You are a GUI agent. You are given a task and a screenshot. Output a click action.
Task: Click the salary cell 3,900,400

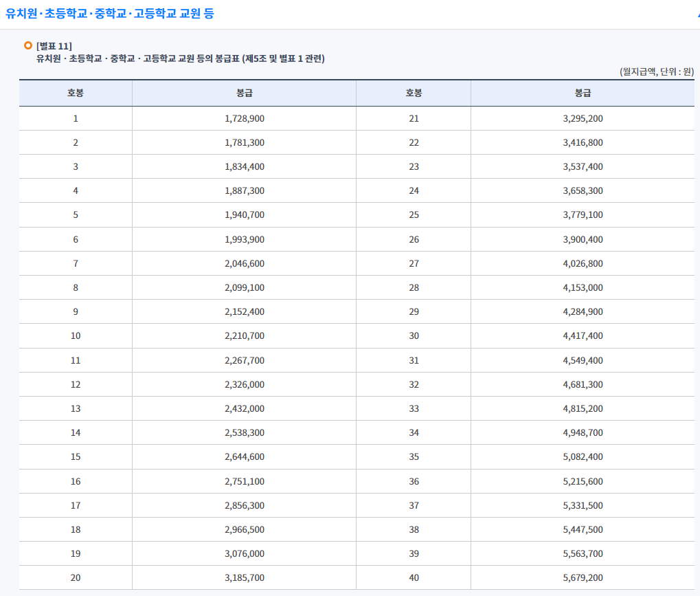(583, 239)
